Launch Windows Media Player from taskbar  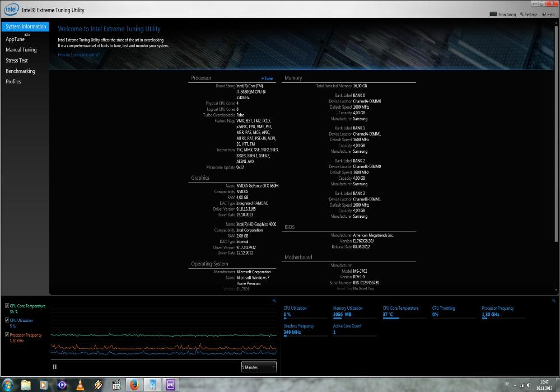pyautogui.click(x=44, y=385)
